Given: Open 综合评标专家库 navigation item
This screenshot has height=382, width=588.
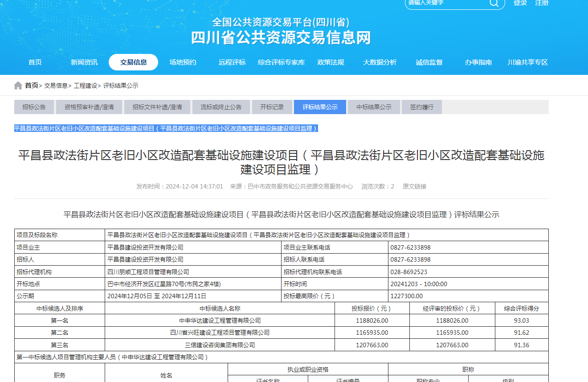Looking at the screenshot, I should click(x=281, y=62).
